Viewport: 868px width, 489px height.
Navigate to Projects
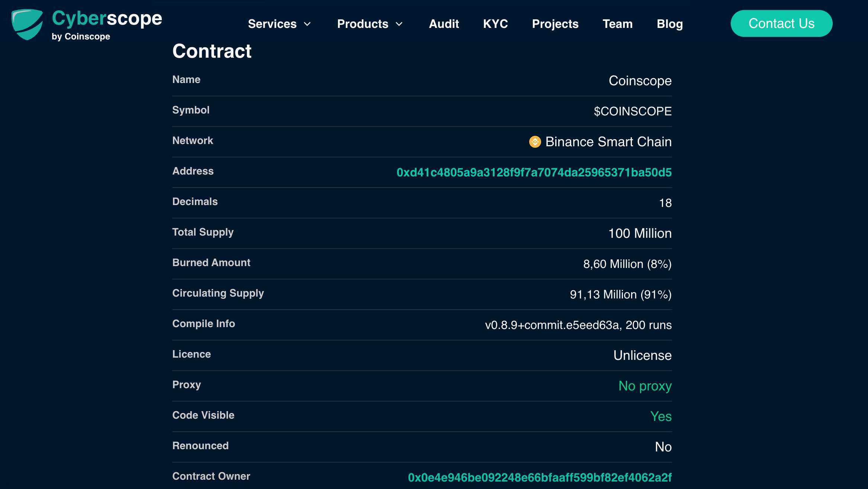[555, 24]
